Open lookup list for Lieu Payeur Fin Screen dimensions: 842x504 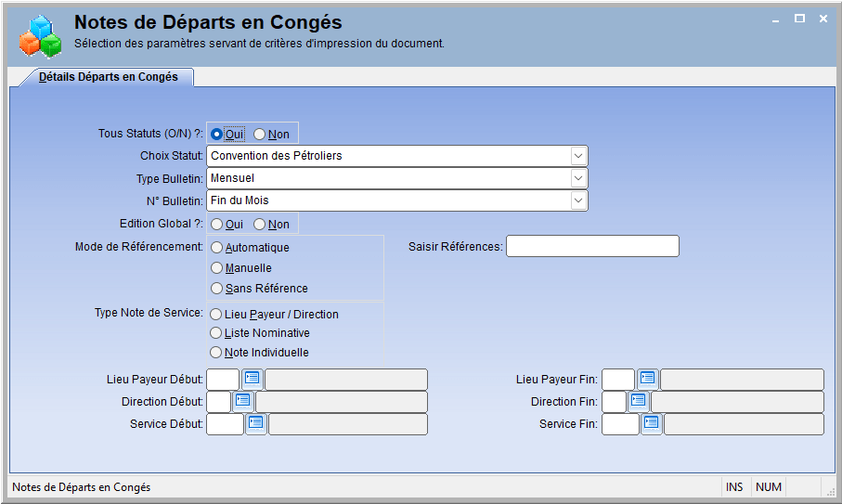(648, 379)
